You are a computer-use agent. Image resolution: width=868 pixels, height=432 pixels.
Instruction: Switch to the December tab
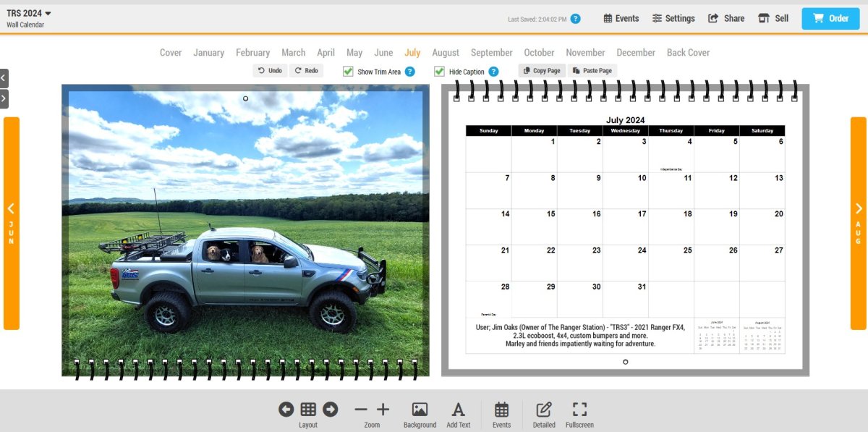[636, 53]
